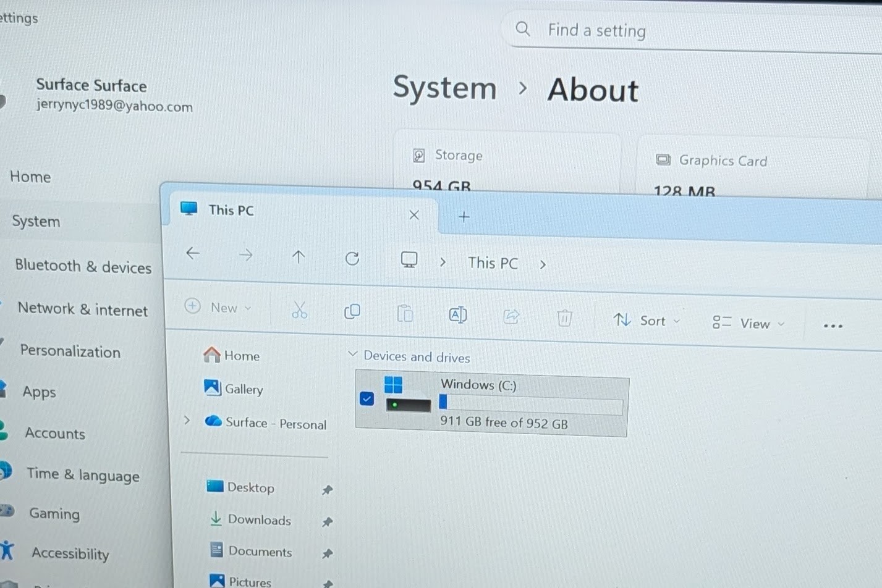Image resolution: width=882 pixels, height=588 pixels.
Task: Open Gaming settings
Action: coord(54,513)
